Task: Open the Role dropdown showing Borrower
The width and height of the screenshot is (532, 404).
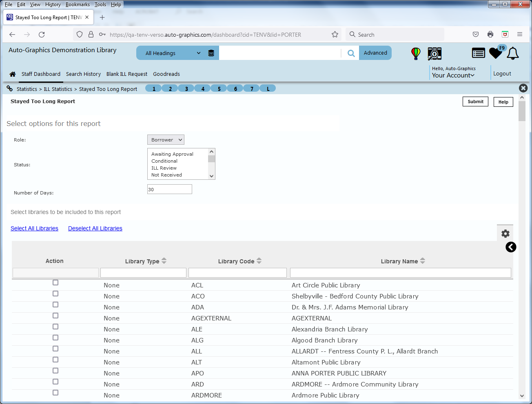Action: point(166,140)
